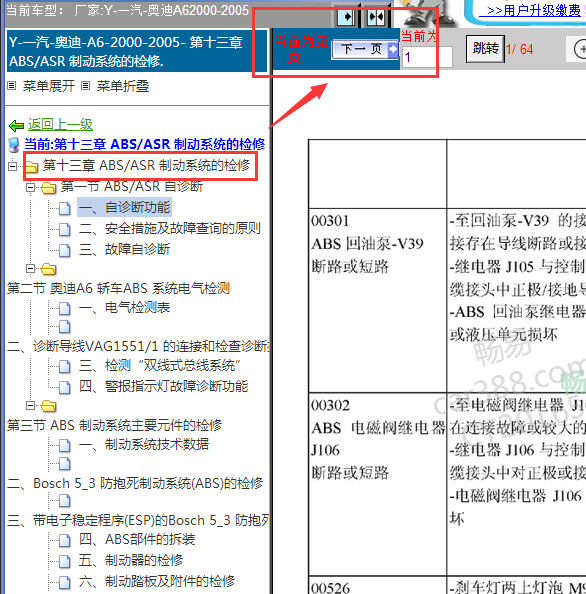The height and width of the screenshot is (594, 586).
Task: Open 五、制动器的检修 tree item
Action: click(131, 560)
